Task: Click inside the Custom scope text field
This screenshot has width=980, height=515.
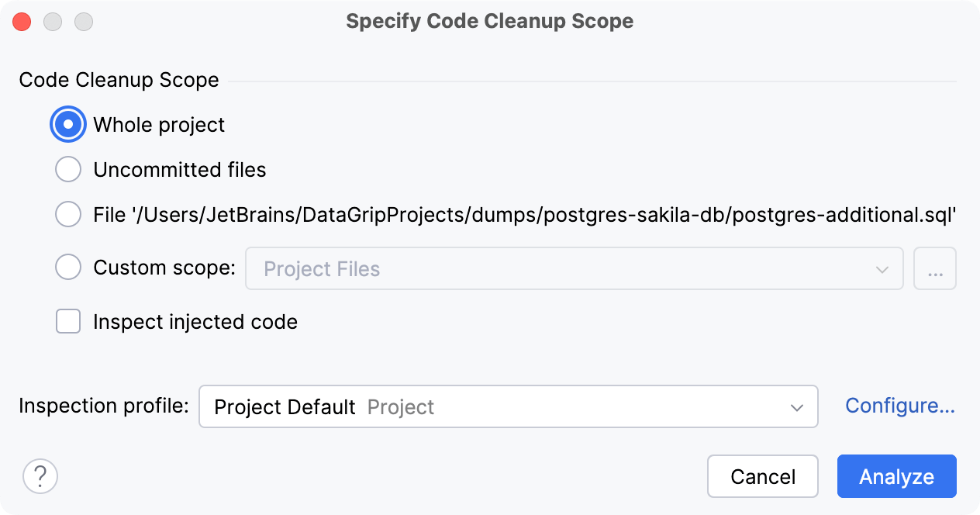Action: pos(465,268)
